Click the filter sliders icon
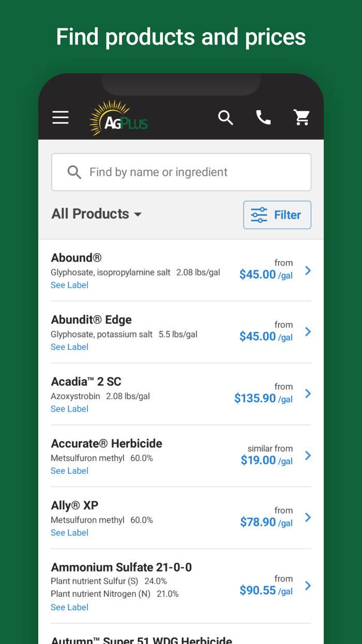Viewport: 362px width, 644px height. coord(259,215)
